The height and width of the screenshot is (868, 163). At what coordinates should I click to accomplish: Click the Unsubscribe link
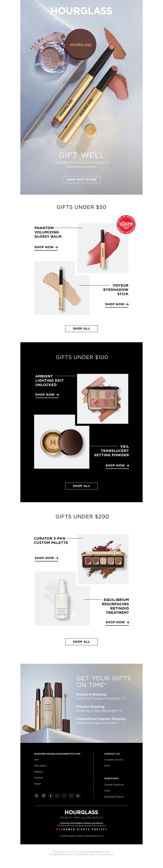pos(81,854)
